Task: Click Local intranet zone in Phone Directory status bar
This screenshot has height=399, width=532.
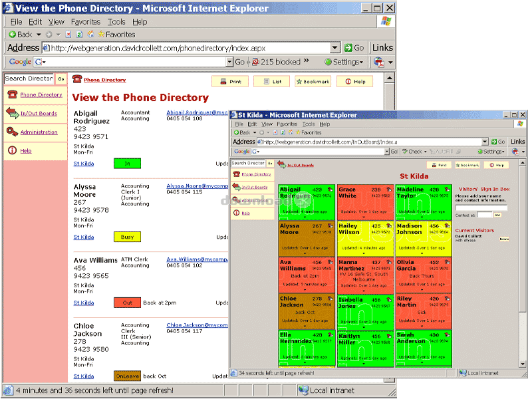Action: 327,390
